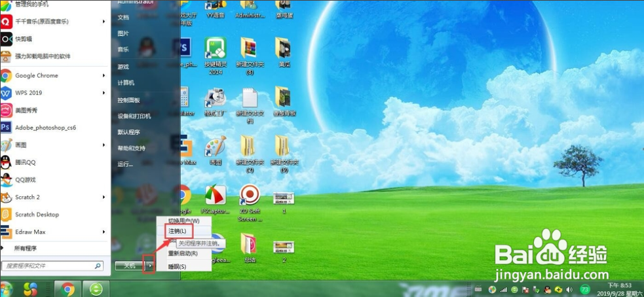Expand the Scratch 2 submenu arrow
The width and height of the screenshot is (644, 297).
104,198
